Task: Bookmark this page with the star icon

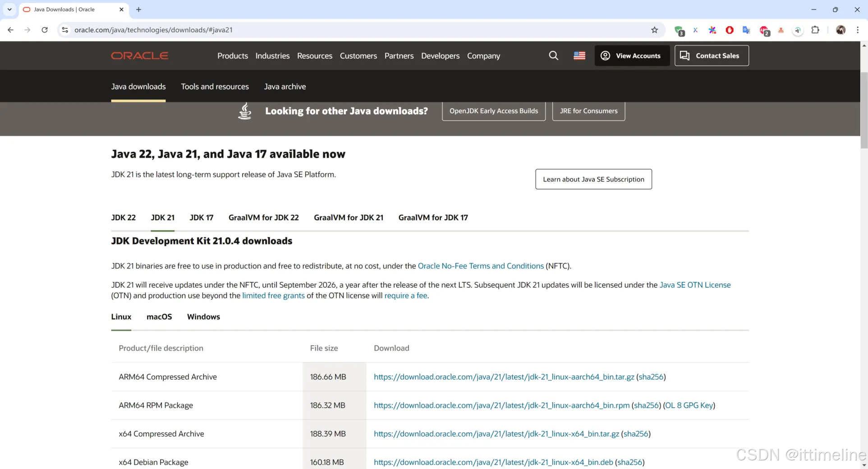Action: coord(655,30)
